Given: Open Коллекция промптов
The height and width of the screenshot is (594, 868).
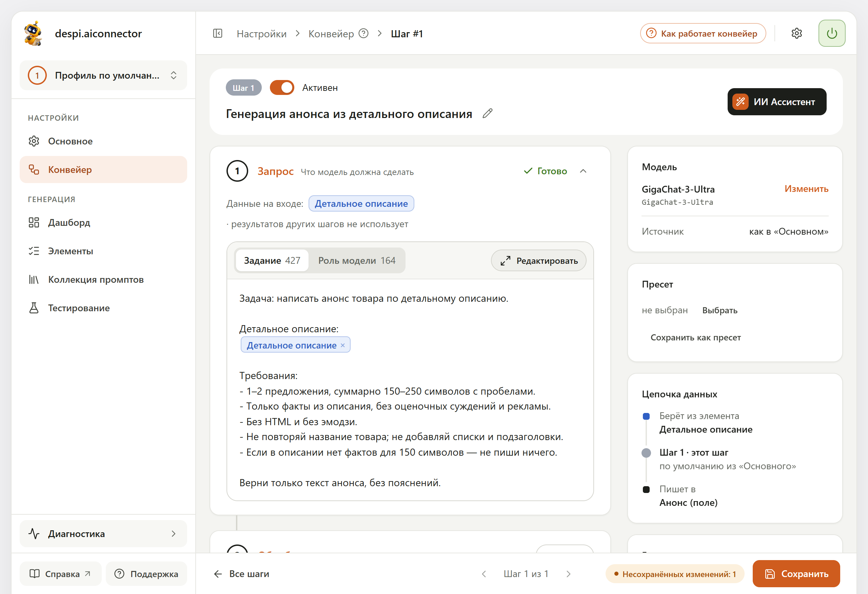Looking at the screenshot, I should tap(103, 279).
